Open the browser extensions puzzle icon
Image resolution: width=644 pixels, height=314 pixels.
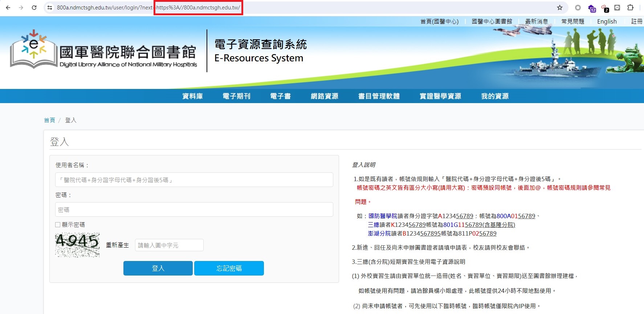631,8
